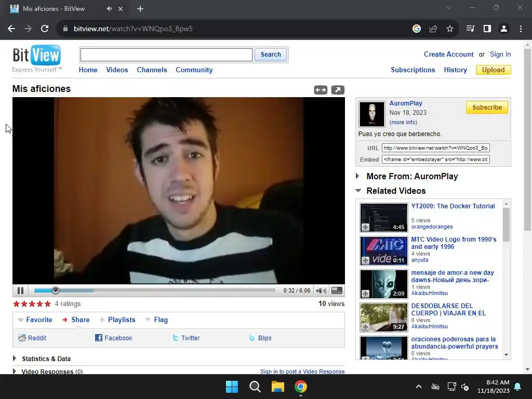The width and height of the screenshot is (532, 399).
Task: Toggle the video player size button
Action: tap(337, 290)
